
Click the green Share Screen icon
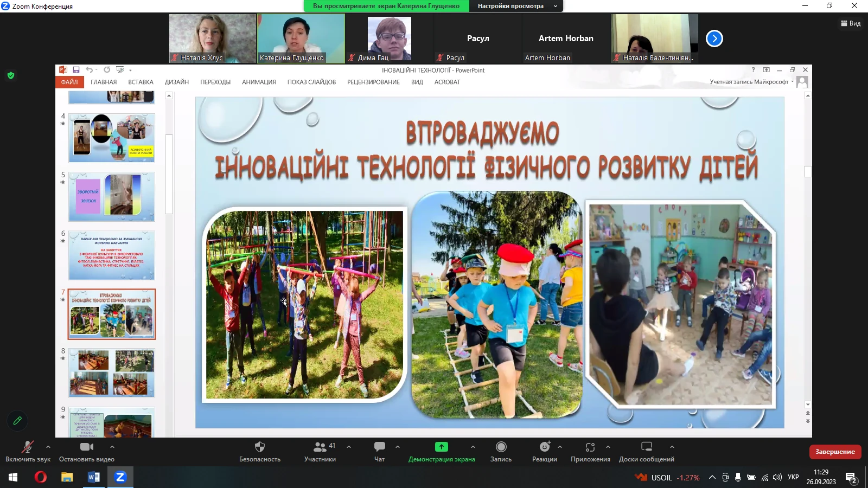tap(441, 447)
